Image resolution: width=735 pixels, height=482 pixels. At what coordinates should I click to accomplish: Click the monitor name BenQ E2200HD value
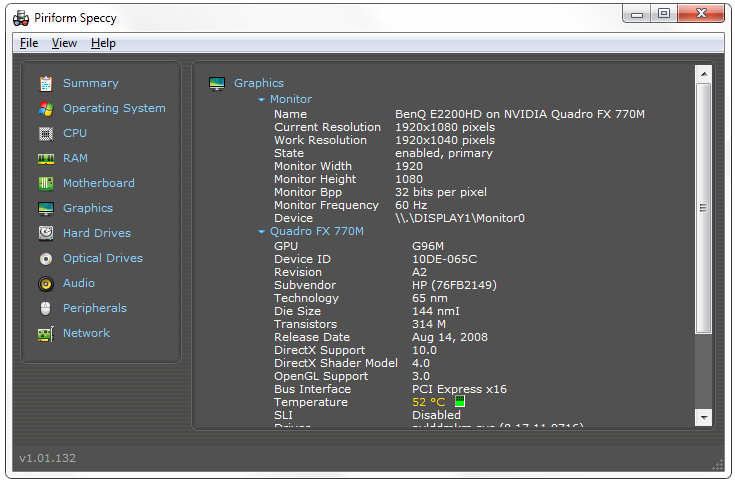(x=520, y=114)
